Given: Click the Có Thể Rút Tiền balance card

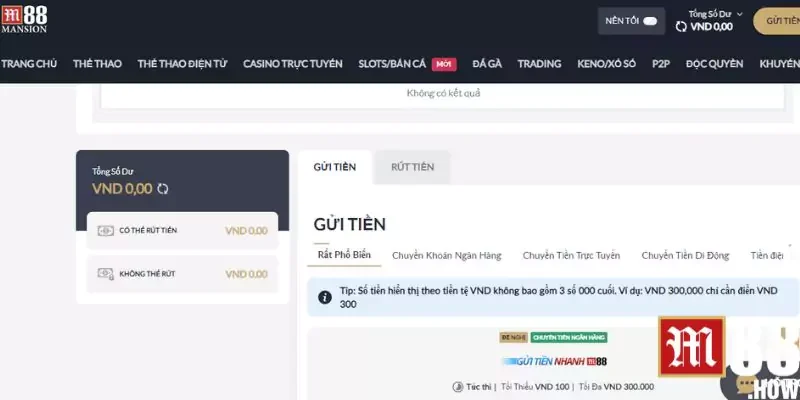Looking at the screenshot, I should point(182,231).
